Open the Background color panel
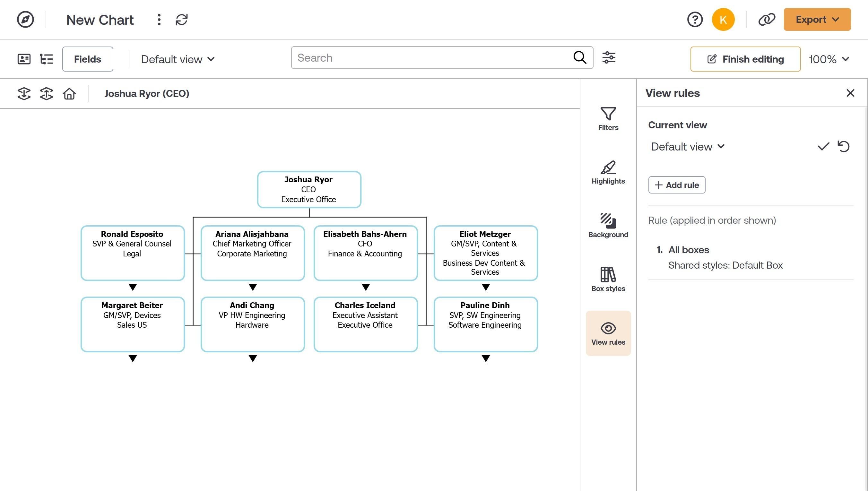Image resolution: width=868 pixels, height=491 pixels. pyautogui.click(x=608, y=226)
